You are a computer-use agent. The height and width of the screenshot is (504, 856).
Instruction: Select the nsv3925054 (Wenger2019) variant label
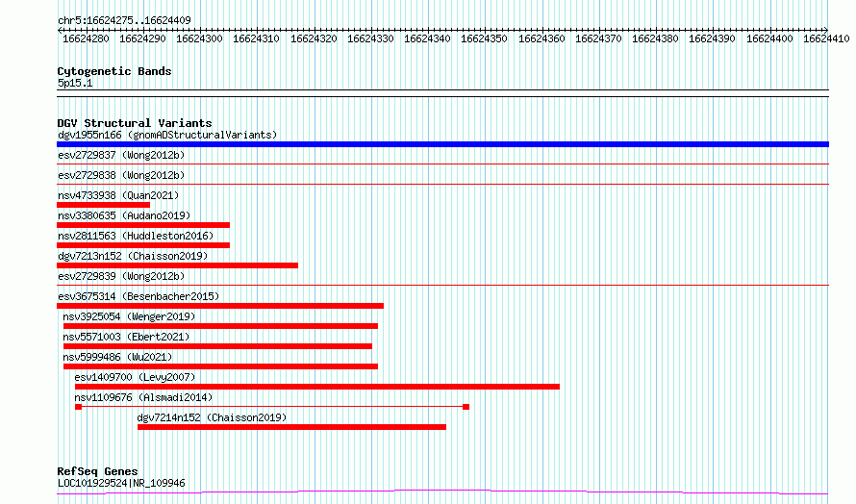(x=129, y=316)
